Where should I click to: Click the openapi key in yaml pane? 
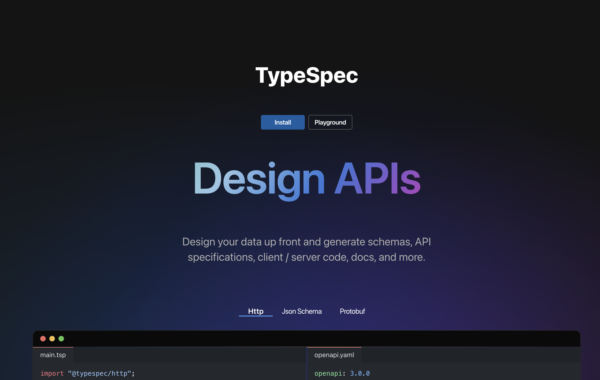coord(330,373)
